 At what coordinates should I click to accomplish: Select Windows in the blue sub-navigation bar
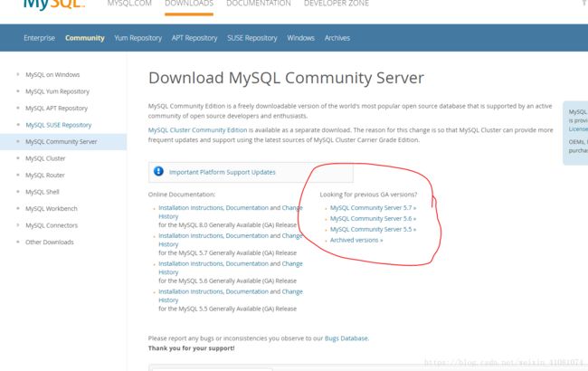(x=300, y=38)
